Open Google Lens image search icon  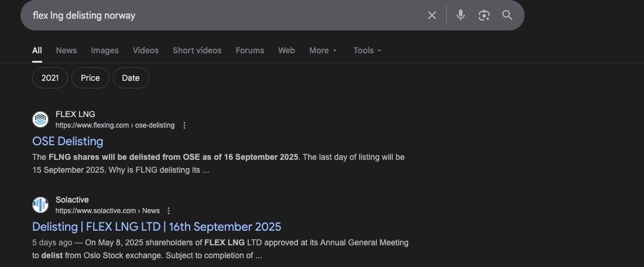click(484, 15)
